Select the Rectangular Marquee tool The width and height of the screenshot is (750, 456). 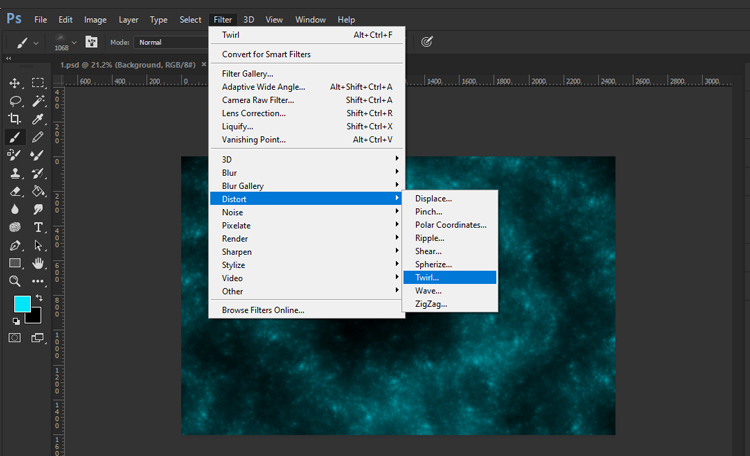[38, 83]
